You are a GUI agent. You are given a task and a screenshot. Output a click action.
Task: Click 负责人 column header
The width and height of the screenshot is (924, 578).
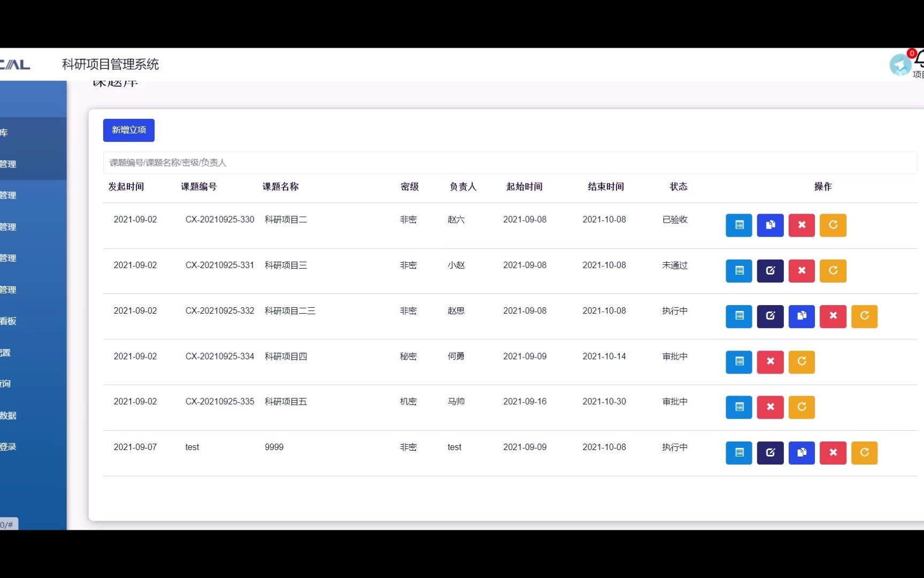(463, 187)
